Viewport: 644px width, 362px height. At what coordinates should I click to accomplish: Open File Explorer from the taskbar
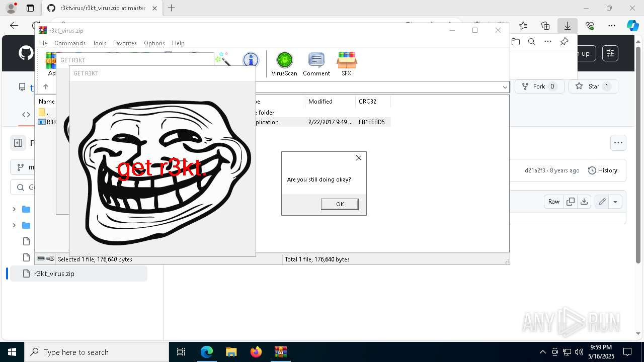tap(231, 352)
